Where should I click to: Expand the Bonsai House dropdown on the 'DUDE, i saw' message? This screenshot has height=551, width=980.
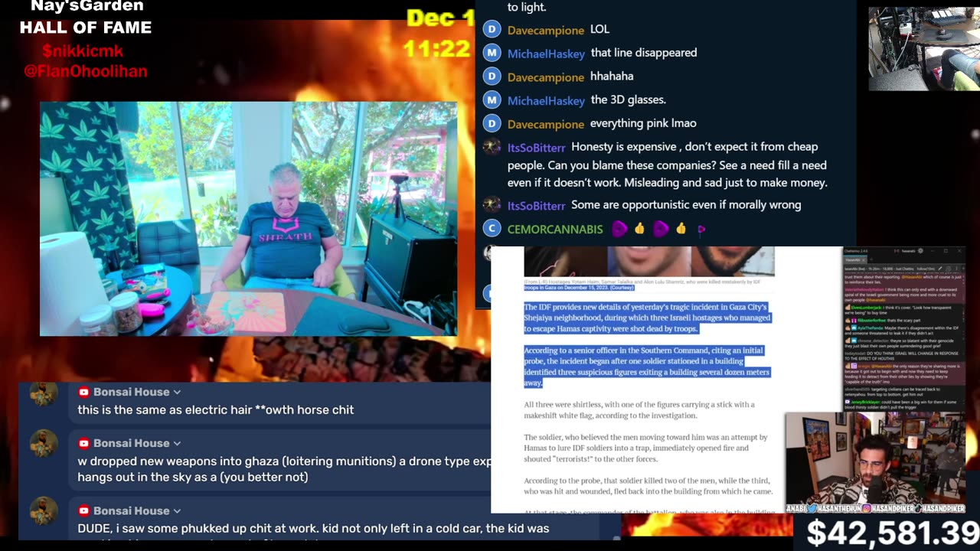[x=177, y=510]
